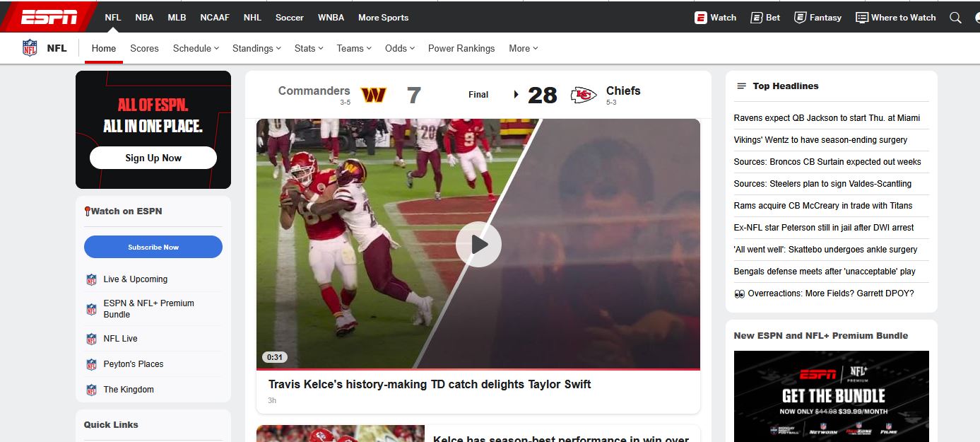Click the winner arrow beside score 28
This screenshot has width=980, height=442.
pos(516,94)
